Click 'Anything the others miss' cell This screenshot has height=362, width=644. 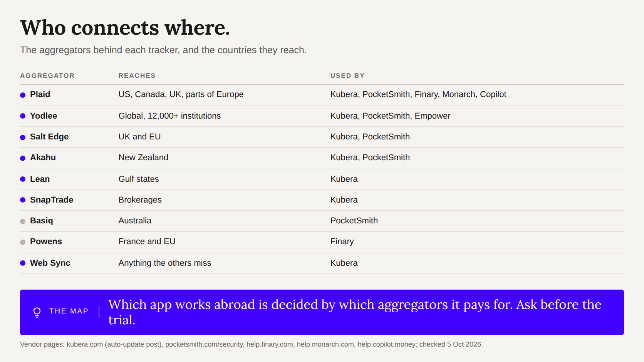165,263
